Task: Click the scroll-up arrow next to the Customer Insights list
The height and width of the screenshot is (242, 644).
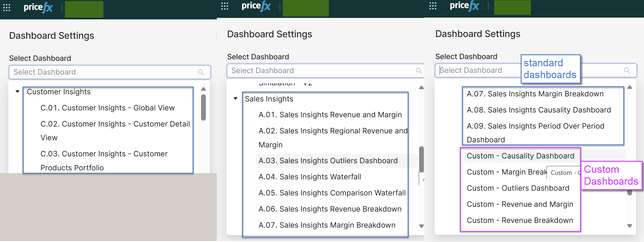Action: pos(203,89)
